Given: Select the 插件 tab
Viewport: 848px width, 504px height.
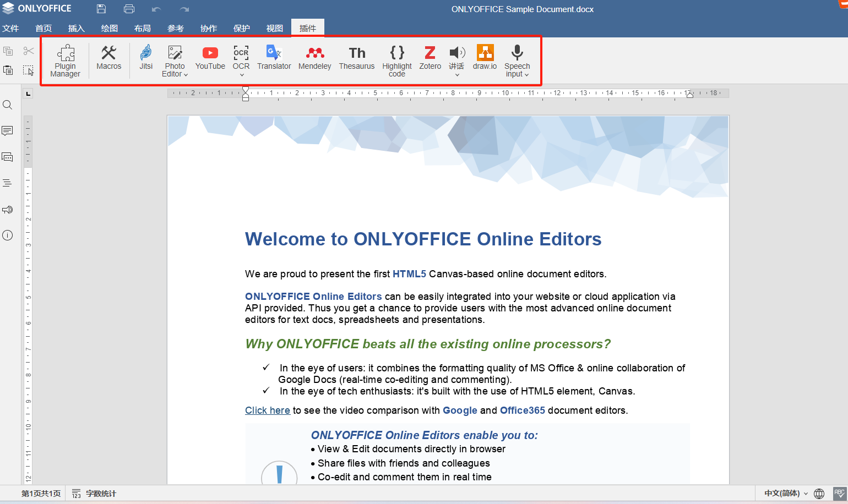Looking at the screenshot, I should tap(308, 28).
